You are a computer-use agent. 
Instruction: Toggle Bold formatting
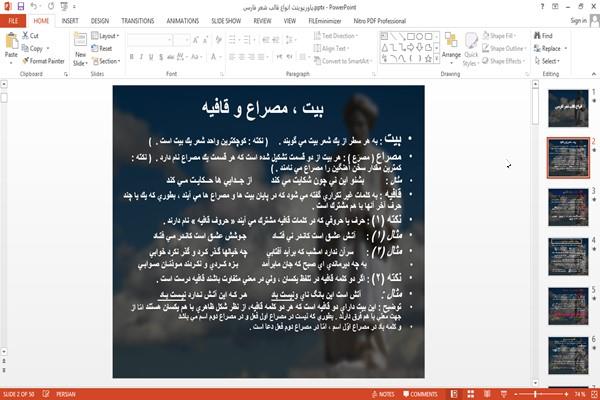tap(132, 57)
